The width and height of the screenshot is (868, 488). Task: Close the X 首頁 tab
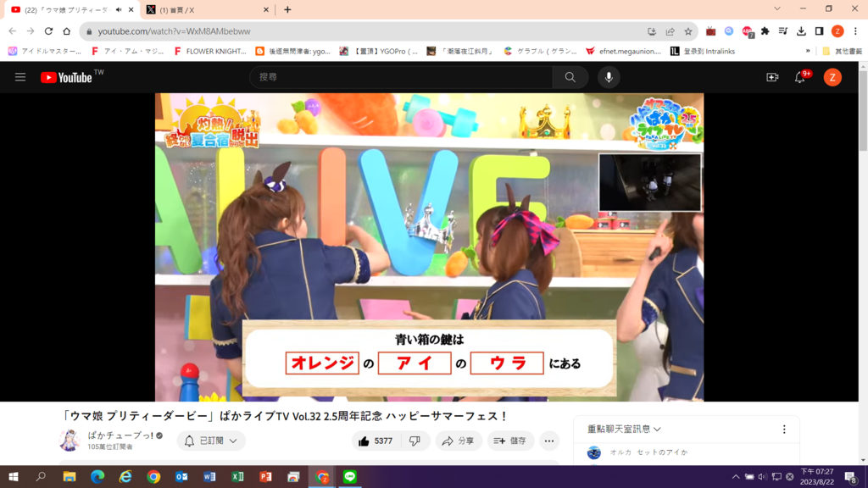(x=265, y=9)
